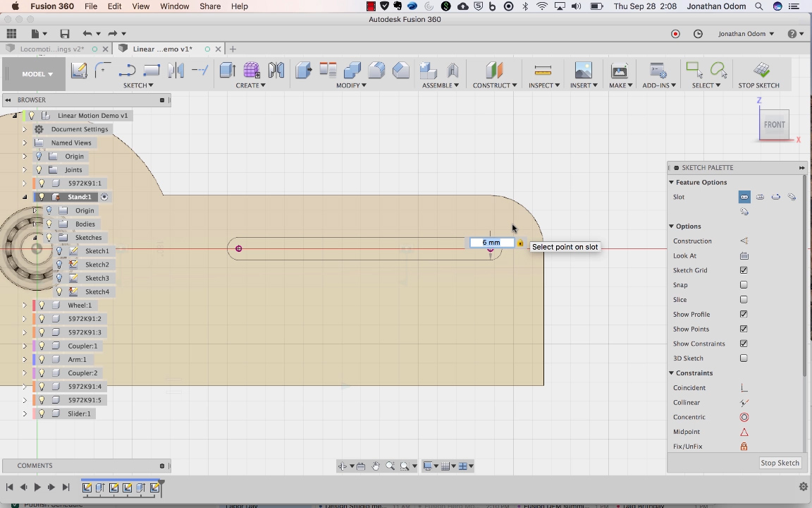This screenshot has height=508, width=812.
Task: Click the Midpoint constraint triangle icon
Action: 744,432
